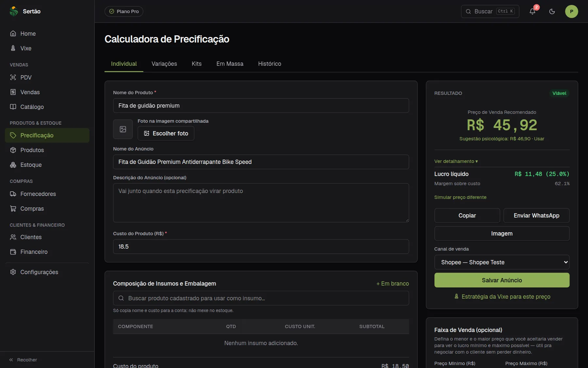Click Simular preço diferente link
This screenshot has height=368, width=588.
click(x=460, y=197)
